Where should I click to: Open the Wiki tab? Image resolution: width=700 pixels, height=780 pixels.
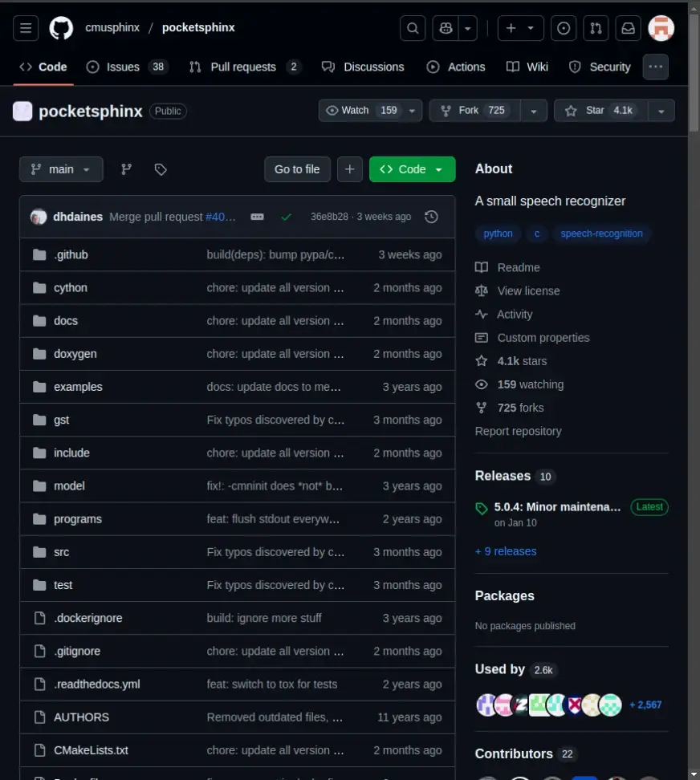click(527, 67)
